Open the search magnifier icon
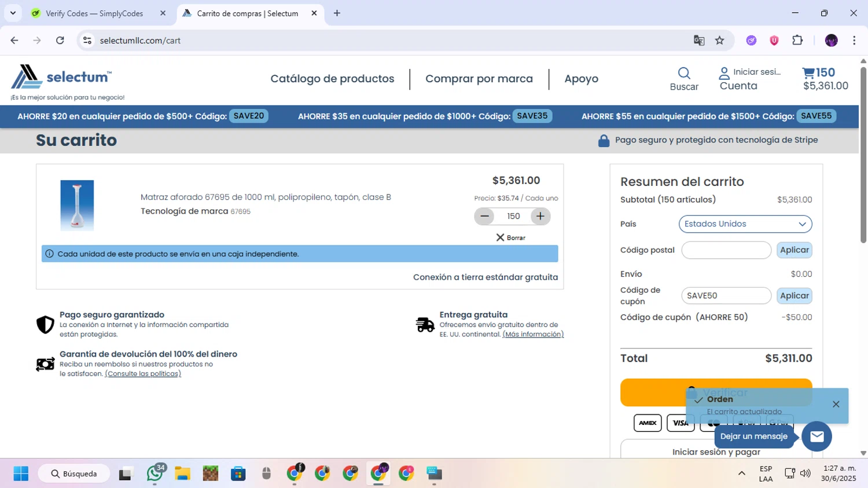The image size is (868, 488). (x=684, y=73)
